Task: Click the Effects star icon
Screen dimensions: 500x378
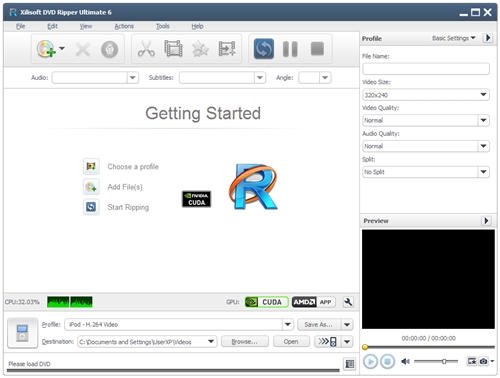Action: pyautogui.click(x=200, y=49)
